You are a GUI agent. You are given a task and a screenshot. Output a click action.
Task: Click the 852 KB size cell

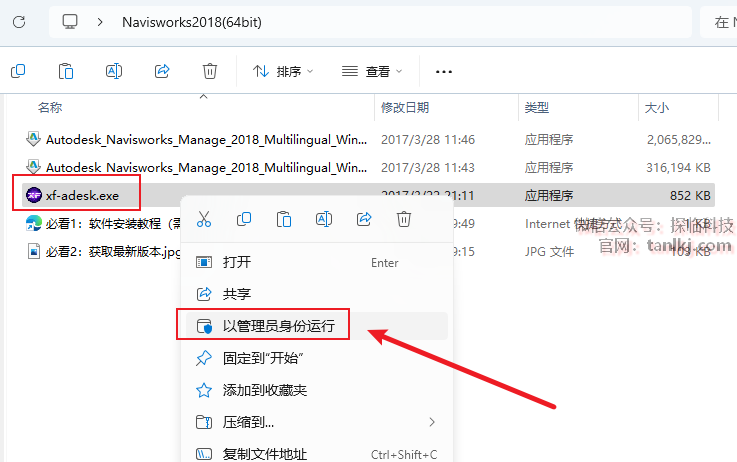(x=690, y=196)
